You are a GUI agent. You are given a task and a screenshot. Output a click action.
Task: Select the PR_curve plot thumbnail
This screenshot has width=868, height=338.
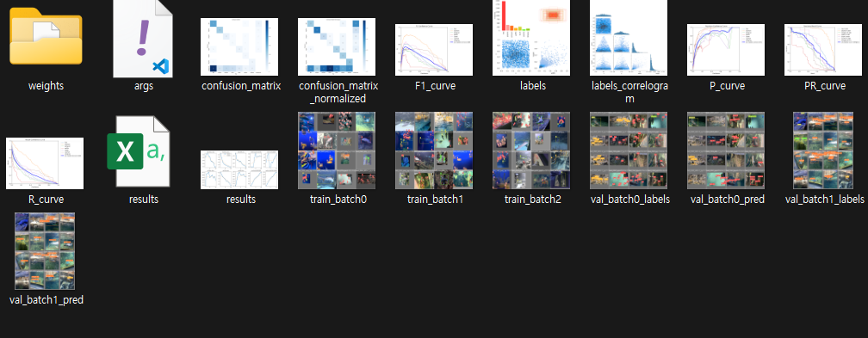coord(823,50)
